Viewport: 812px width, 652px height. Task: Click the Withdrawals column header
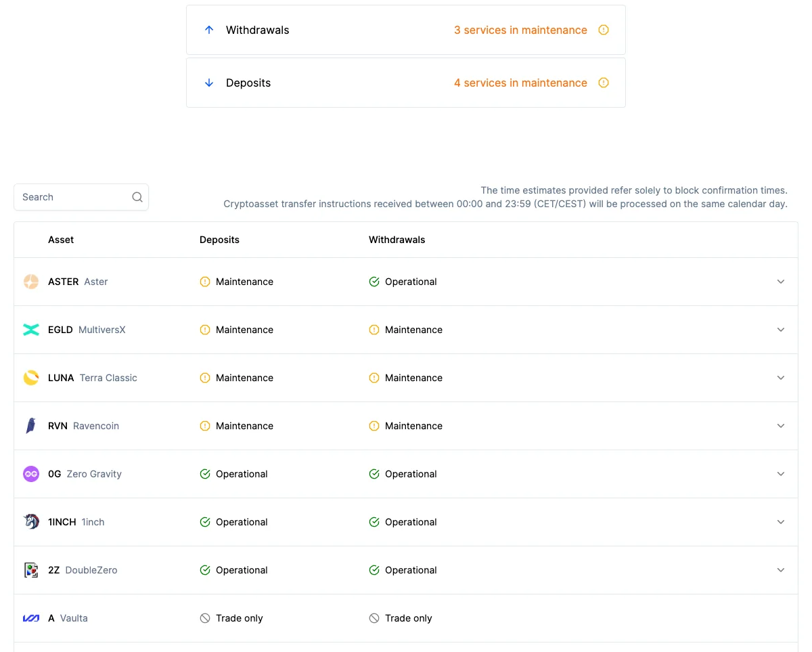pos(397,240)
